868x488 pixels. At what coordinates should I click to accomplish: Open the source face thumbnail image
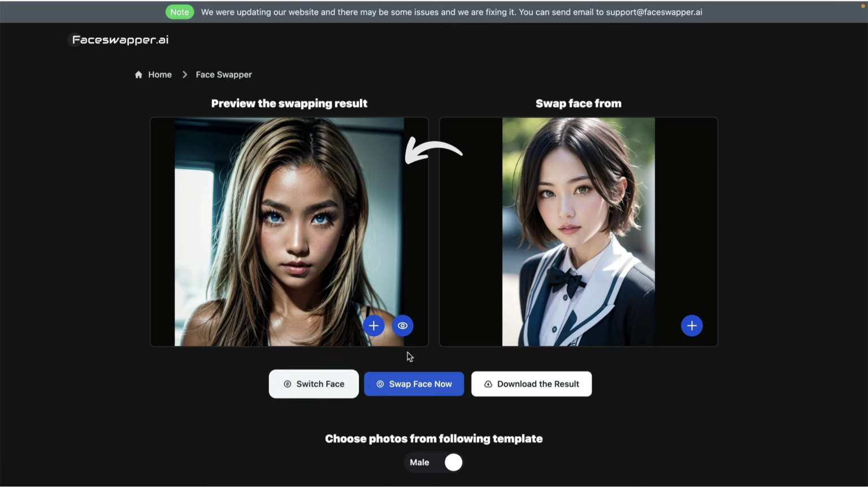coord(578,232)
